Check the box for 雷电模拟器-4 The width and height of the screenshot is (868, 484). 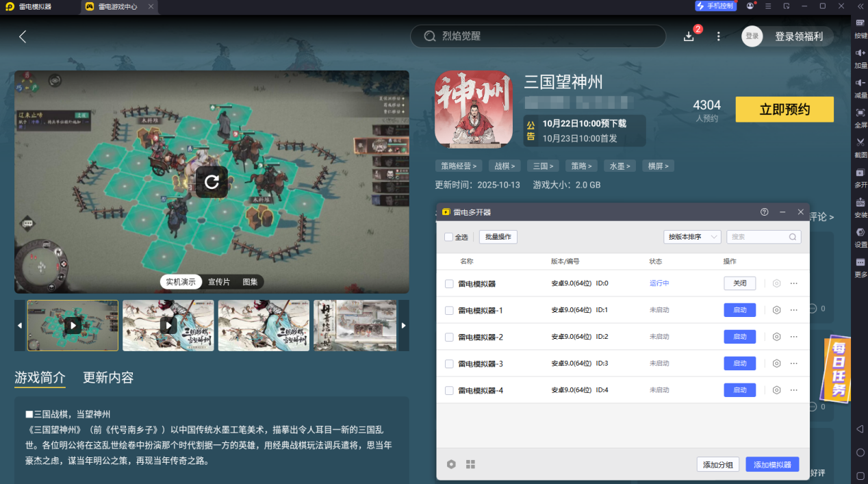point(449,390)
